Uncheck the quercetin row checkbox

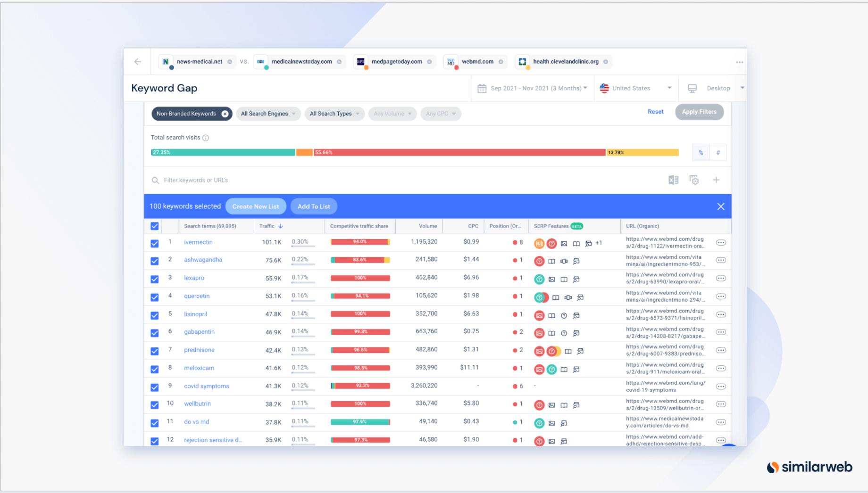tap(154, 297)
